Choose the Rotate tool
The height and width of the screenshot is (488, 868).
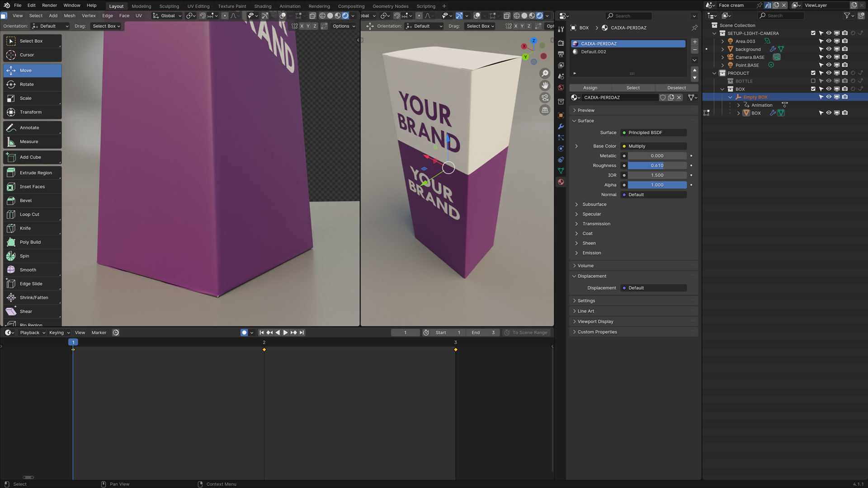pos(32,84)
